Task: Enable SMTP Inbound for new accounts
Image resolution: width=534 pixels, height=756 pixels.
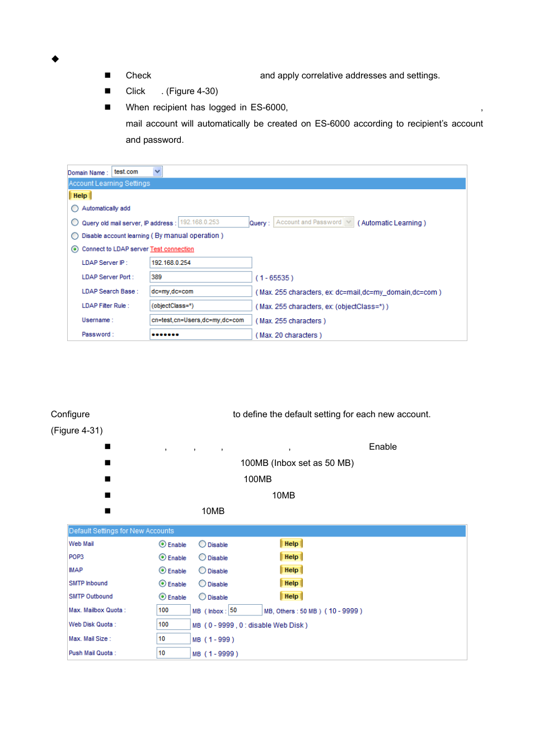Action: point(162,584)
